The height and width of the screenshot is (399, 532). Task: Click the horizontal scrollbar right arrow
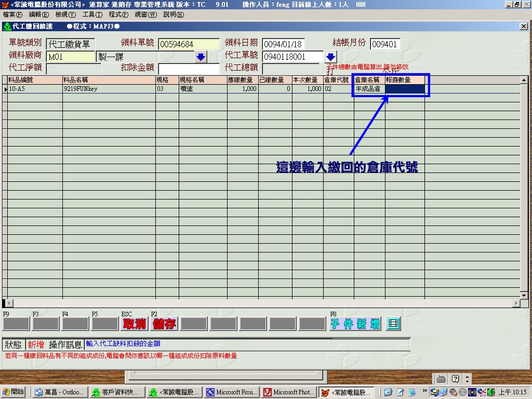(516, 303)
